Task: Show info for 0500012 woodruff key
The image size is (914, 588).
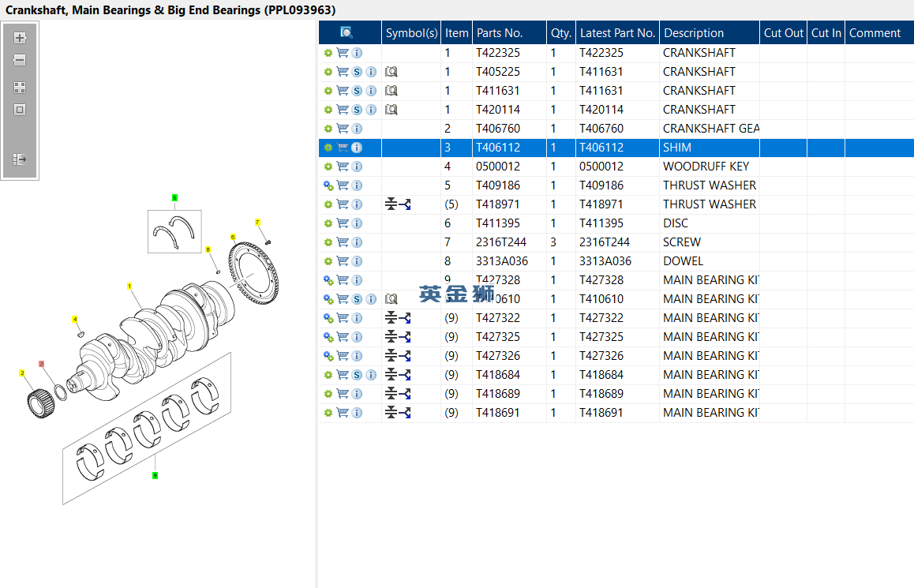Action: pos(357,167)
